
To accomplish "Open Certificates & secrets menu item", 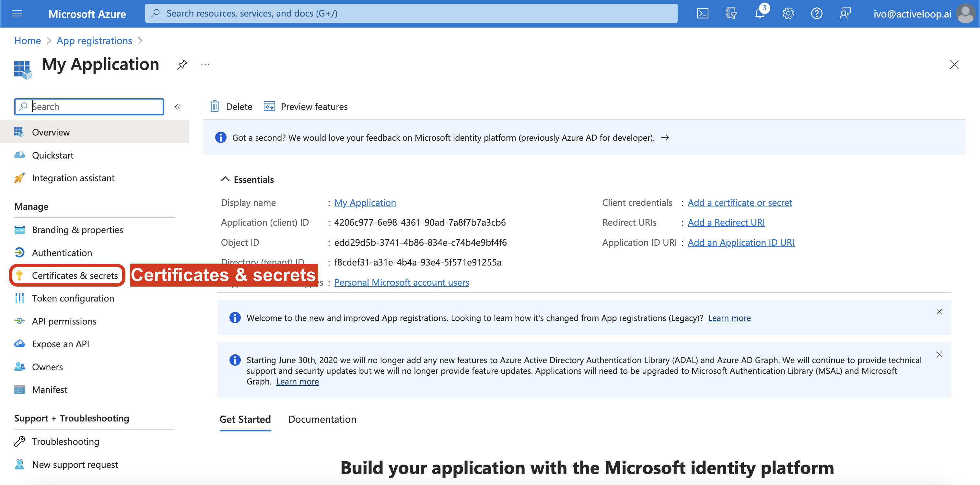I will click(75, 275).
